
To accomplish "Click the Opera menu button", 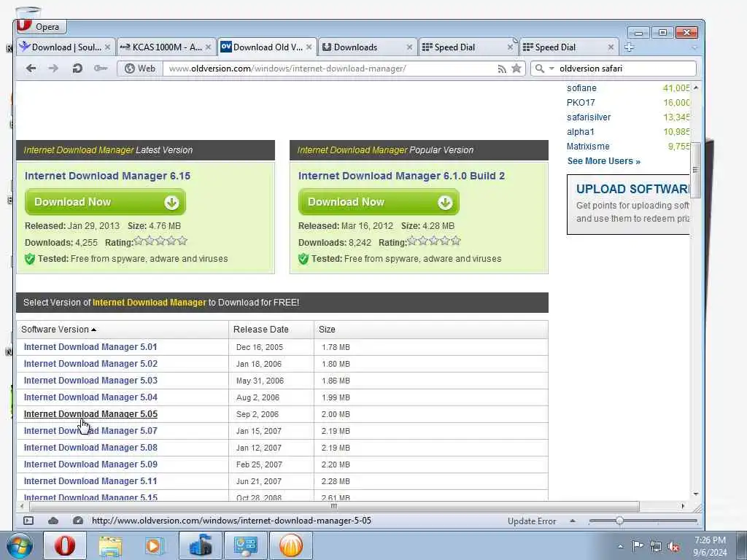I will pyautogui.click(x=41, y=26).
